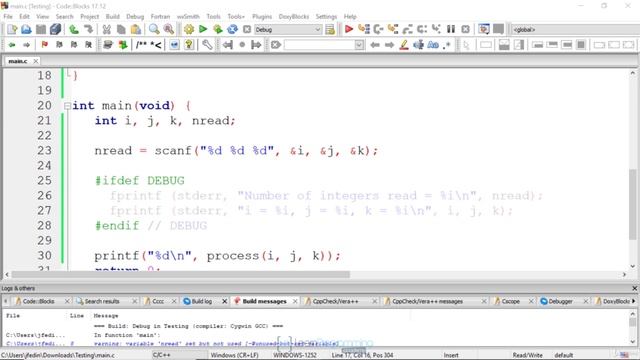Click the Jump forward arrow icon
Viewport: 640px width, 360px height.
(26, 44)
